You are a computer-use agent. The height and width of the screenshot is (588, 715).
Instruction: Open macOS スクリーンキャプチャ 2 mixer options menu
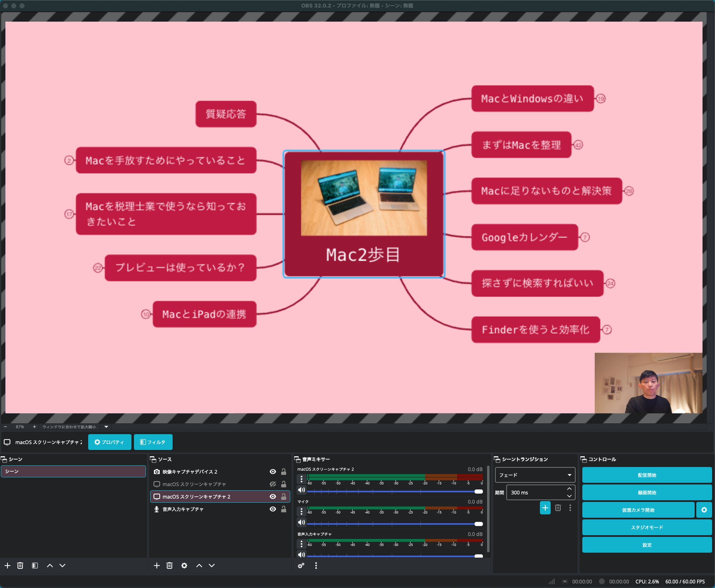coord(301,479)
